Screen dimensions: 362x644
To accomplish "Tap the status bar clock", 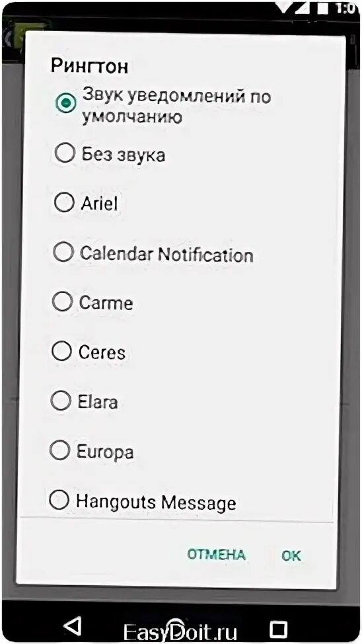I will (346, 8).
